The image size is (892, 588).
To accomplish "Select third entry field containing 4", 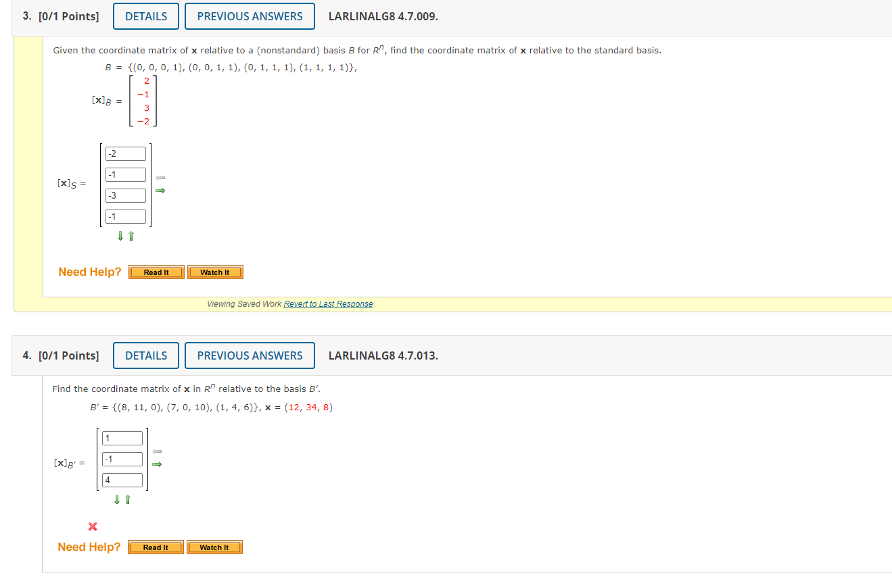I will tap(122, 481).
